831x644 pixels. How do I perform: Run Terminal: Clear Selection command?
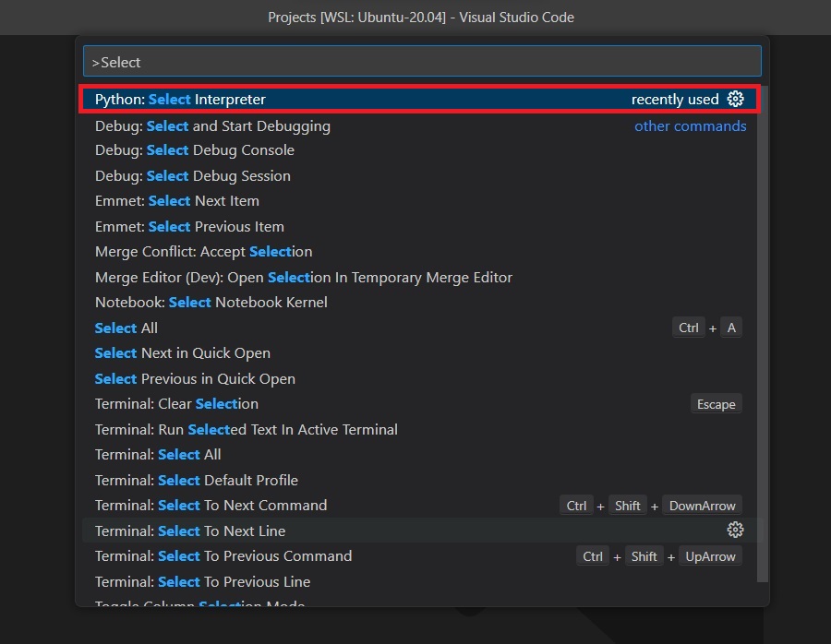click(x=420, y=404)
